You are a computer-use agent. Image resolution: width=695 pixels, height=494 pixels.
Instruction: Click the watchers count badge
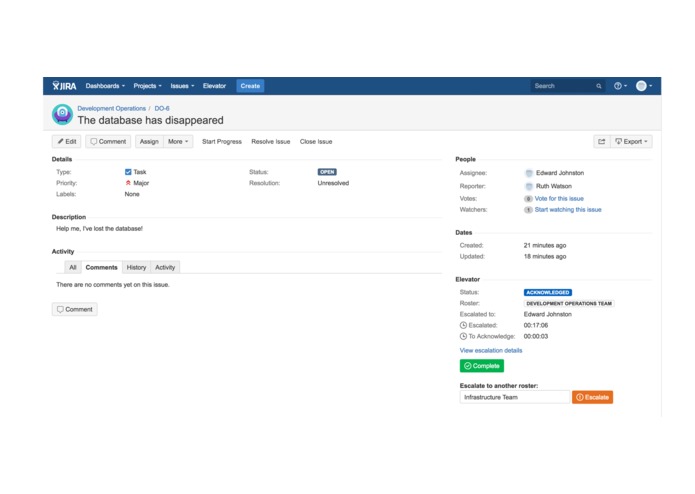(528, 210)
